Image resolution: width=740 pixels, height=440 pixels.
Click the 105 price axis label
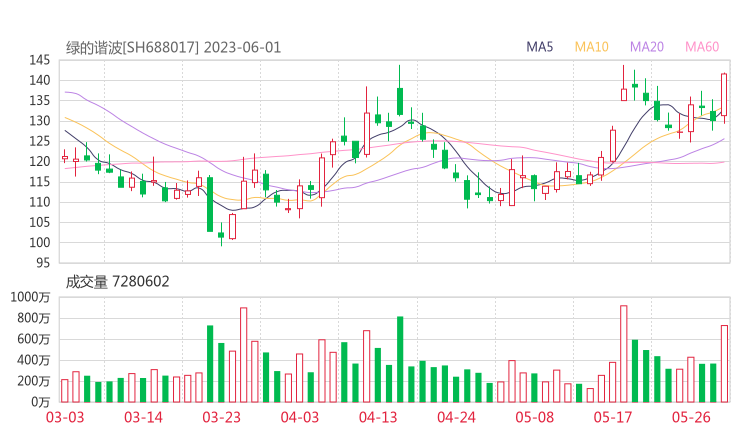(x=39, y=222)
